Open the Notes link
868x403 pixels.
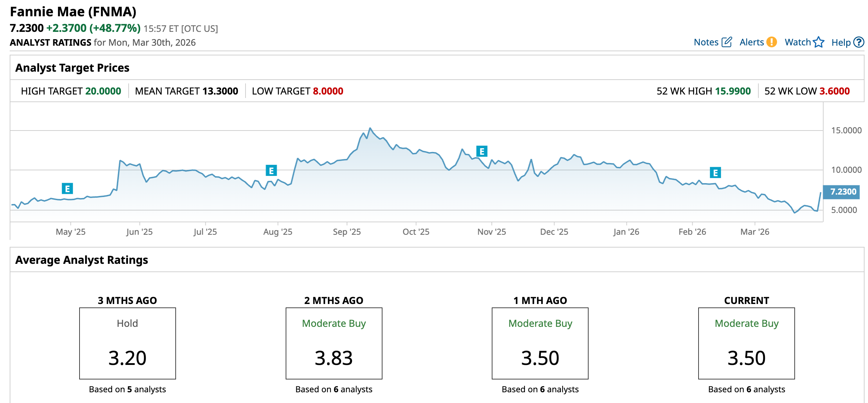pos(706,42)
